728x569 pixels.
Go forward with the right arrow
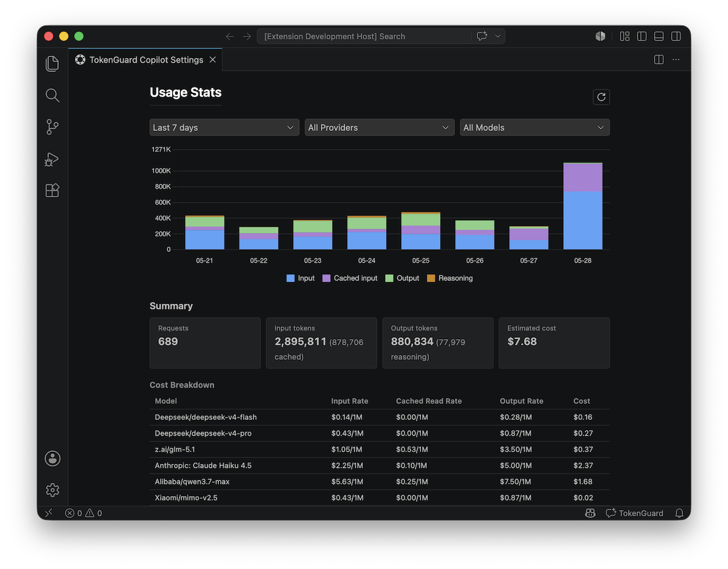247,36
